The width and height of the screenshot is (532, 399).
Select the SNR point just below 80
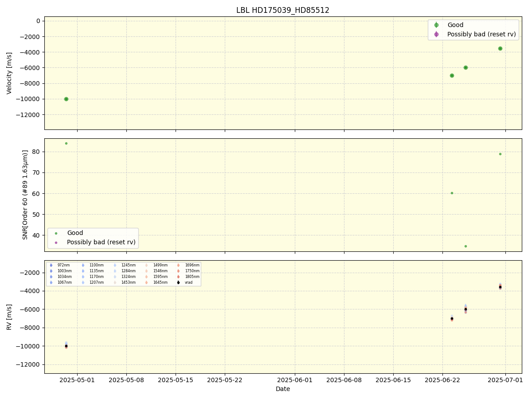pos(500,154)
